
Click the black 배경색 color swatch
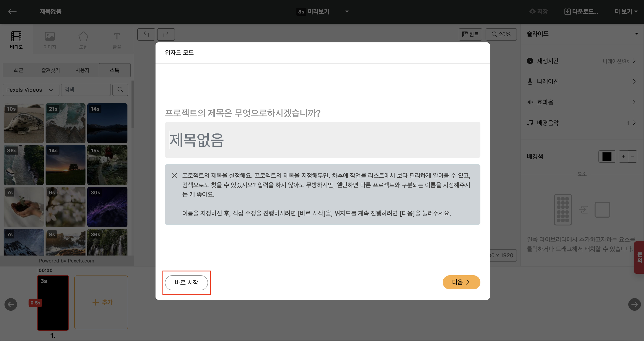tap(607, 157)
